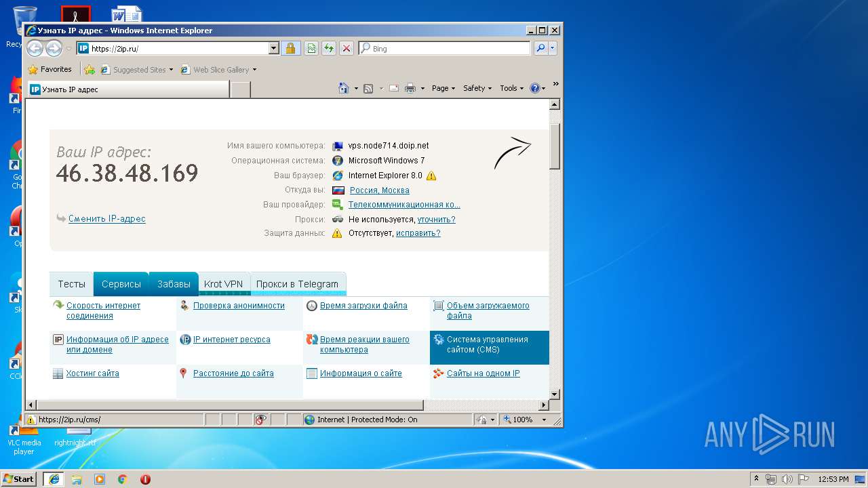
Task: Click the Back navigation button
Action: [x=35, y=48]
